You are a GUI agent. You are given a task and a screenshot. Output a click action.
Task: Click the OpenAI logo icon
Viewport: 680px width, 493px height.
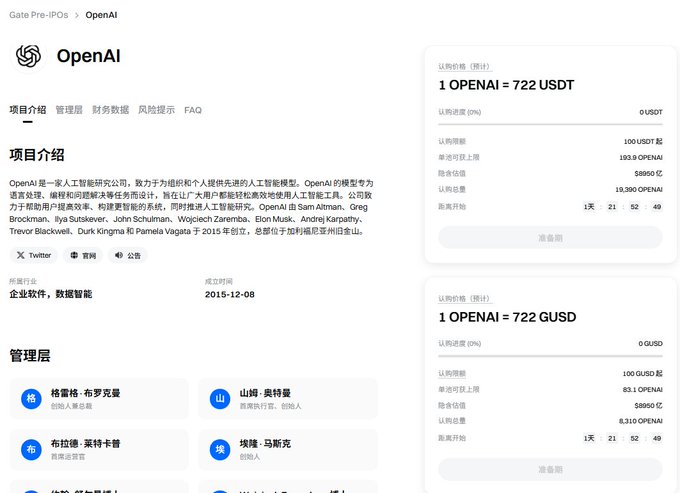(x=28, y=56)
